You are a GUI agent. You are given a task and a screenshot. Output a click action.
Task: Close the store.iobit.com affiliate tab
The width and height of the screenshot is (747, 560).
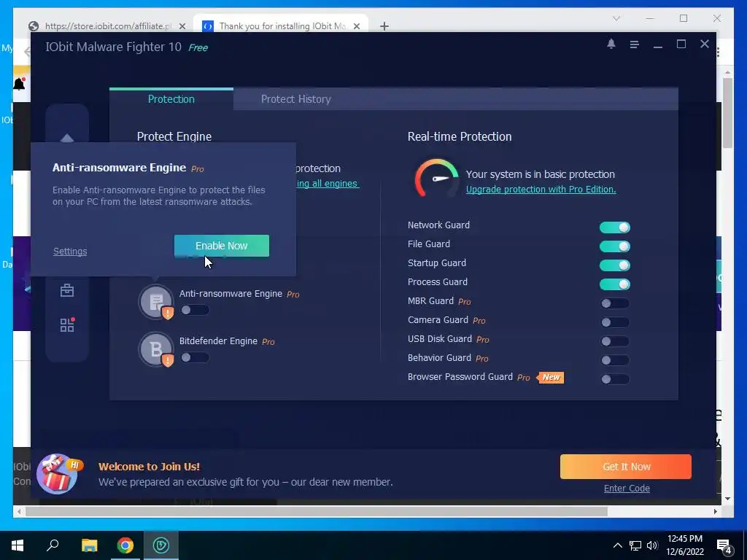[182, 26]
